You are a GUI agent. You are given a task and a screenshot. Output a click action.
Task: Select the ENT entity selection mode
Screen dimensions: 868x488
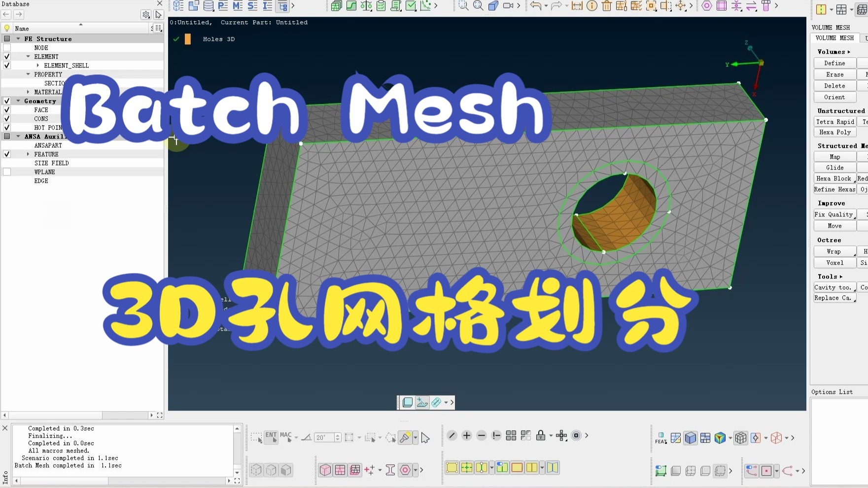(x=271, y=437)
